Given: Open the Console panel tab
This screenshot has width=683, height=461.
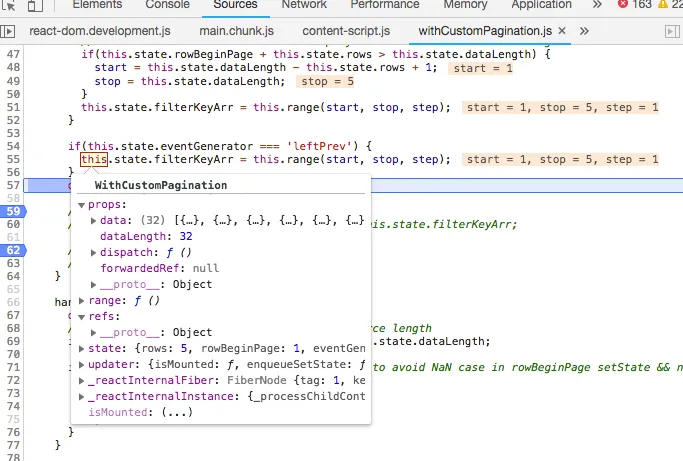Looking at the screenshot, I should pos(167,4).
